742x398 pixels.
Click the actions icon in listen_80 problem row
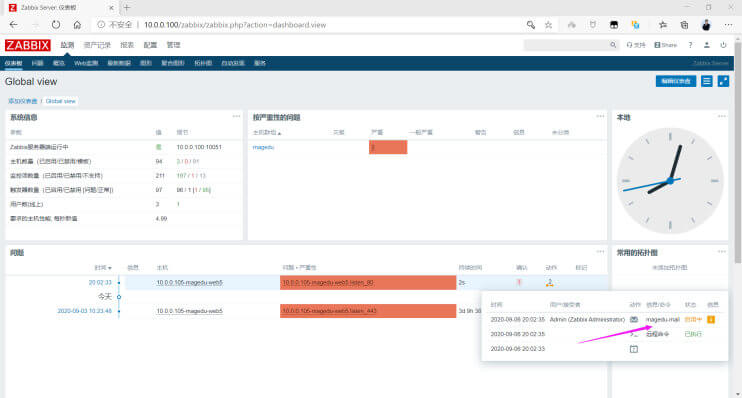pyautogui.click(x=549, y=283)
